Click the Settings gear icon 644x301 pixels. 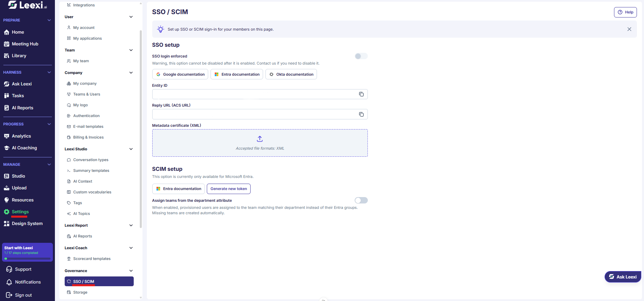click(x=6, y=212)
